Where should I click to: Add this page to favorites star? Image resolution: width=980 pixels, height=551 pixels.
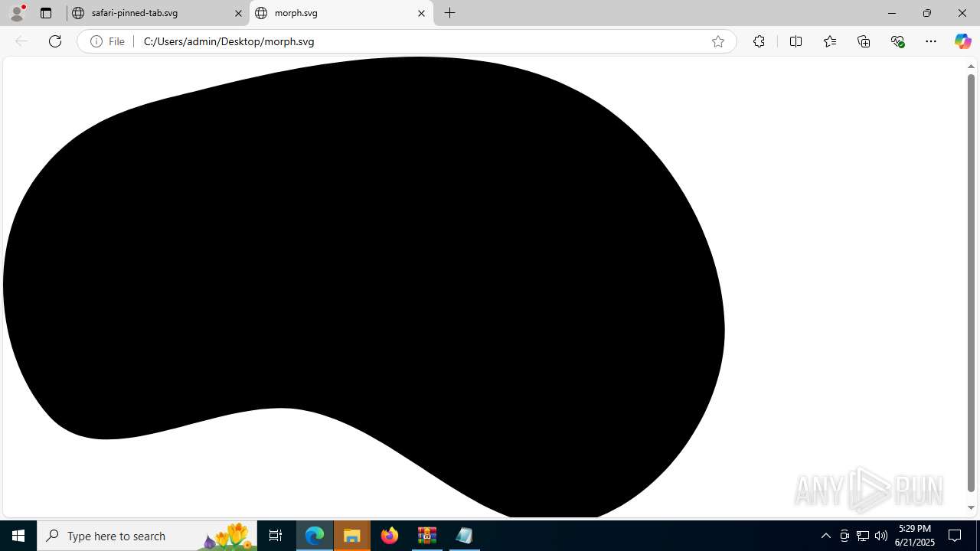(717, 41)
